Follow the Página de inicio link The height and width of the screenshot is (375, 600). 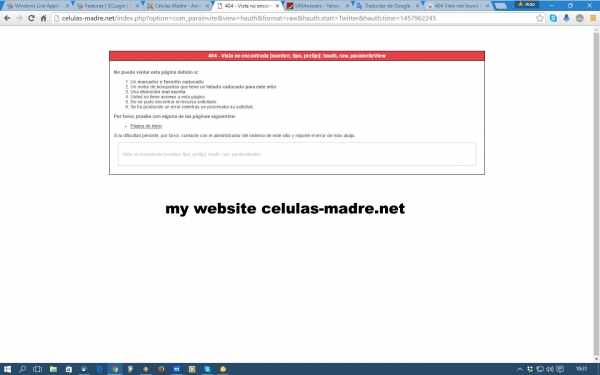point(146,126)
